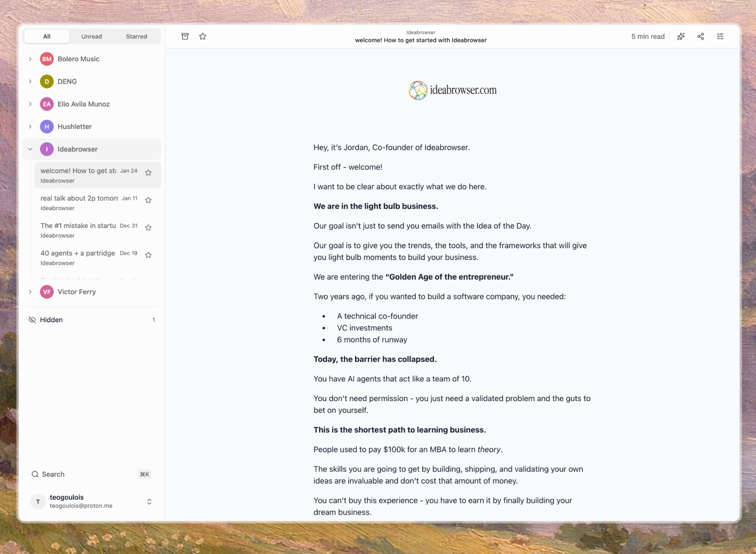This screenshot has height=554, width=756.
Task: Archive the open Ideabrowser email
Action: click(185, 36)
